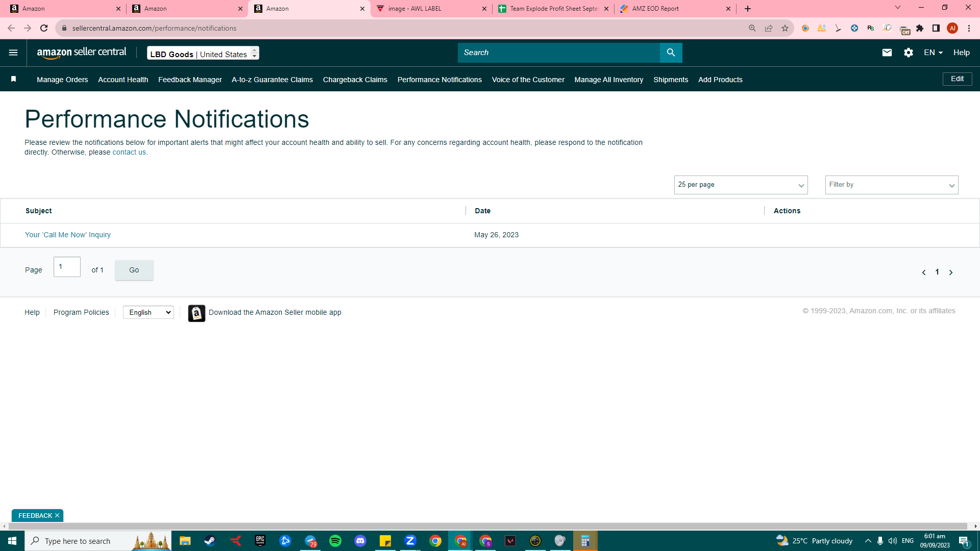
Task: Click the Edit bookmarks button
Action: pyautogui.click(x=958, y=79)
